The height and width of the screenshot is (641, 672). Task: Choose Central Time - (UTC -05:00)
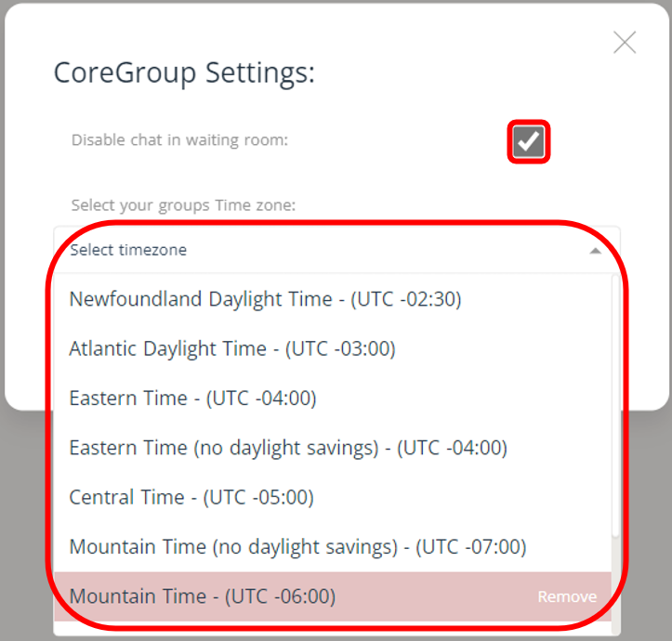point(191,497)
